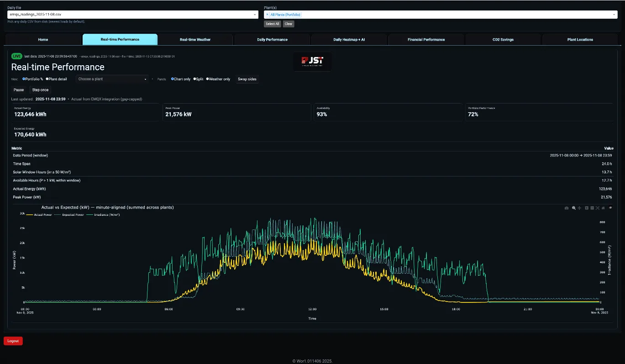Click the green LIVE status badge
The height and width of the screenshot is (364, 625).
(17, 56)
